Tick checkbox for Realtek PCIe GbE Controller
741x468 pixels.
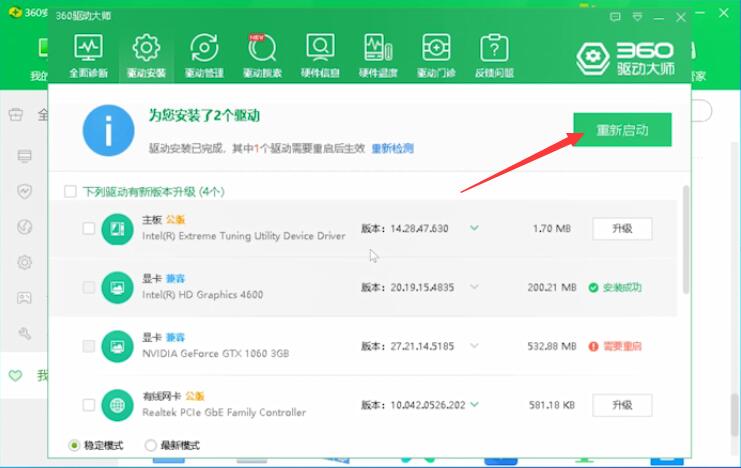click(88, 405)
